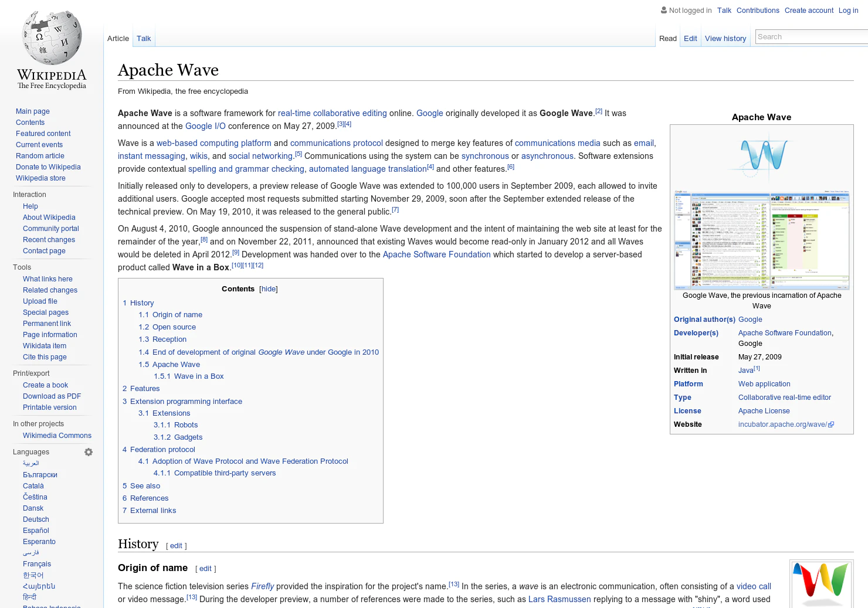Open Cite this page link
This screenshot has width=868, height=608.
pos(45,357)
